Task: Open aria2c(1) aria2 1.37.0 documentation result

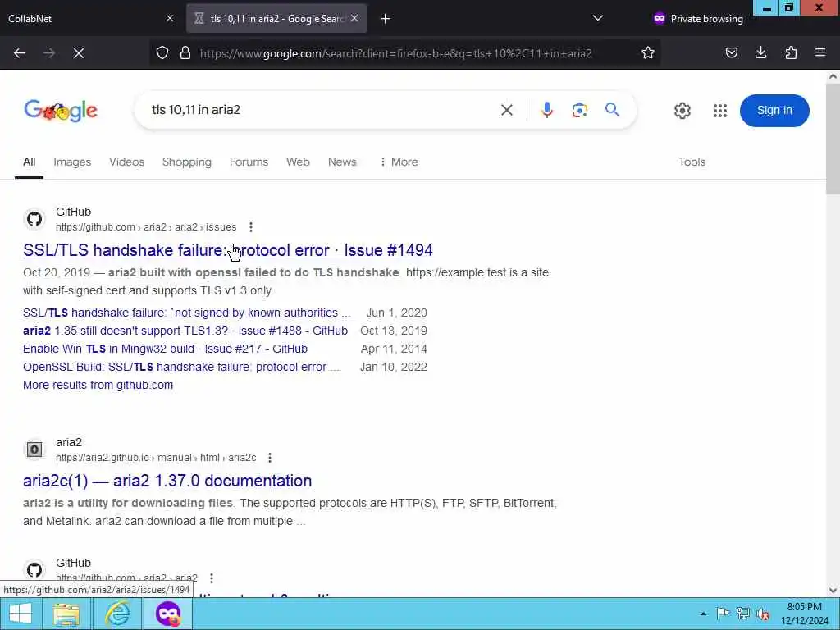Action: tap(167, 481)
